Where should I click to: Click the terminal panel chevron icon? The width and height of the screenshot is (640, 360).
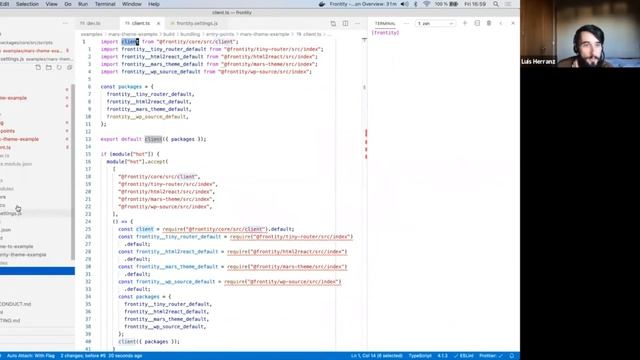click(x=501, y=23)
